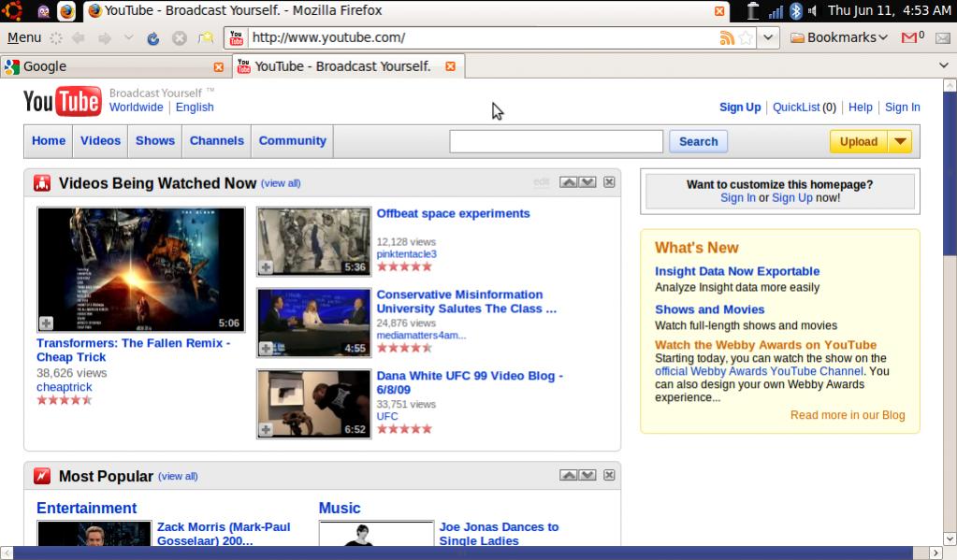This screenshot has height=560, width=957.
Task: Open the Bookmarks dropdown menu
Action: [x=838, y=37]
